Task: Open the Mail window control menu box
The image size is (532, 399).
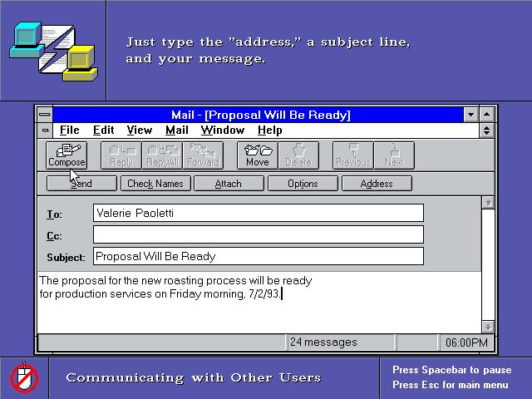Action: pyautogui.click(x=44, y=115)
